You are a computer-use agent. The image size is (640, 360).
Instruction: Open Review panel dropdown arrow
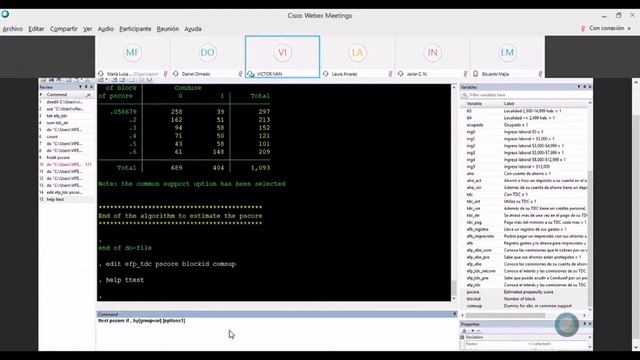click(x=80, y=87)
